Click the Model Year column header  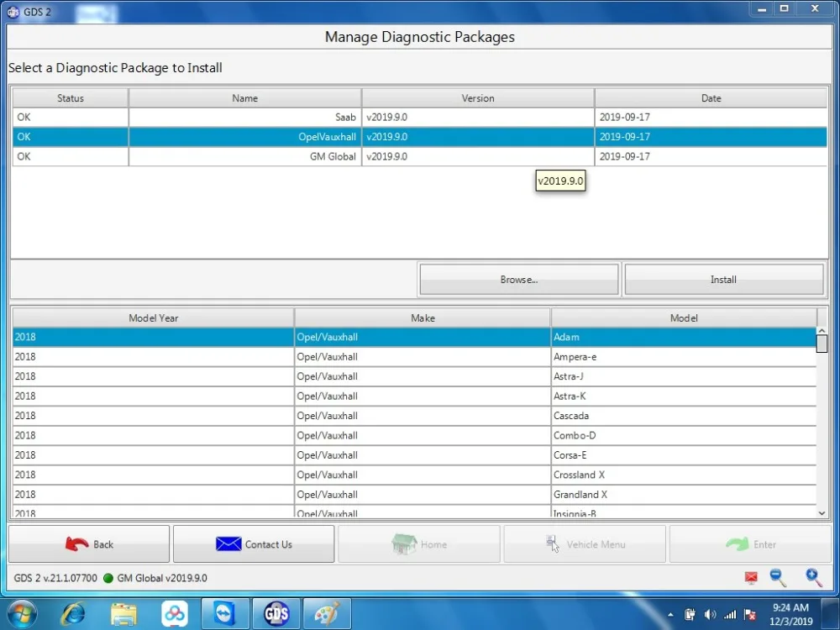coord(153,318)
